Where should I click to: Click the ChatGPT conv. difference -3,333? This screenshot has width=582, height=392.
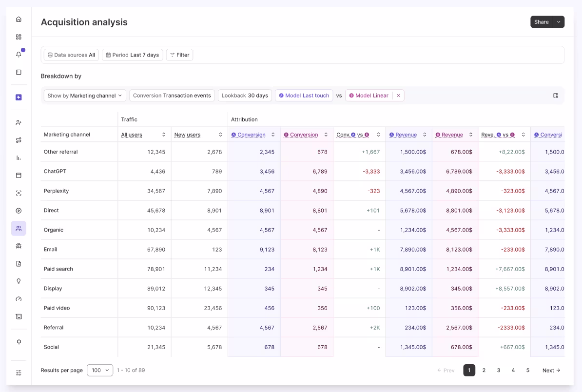(371, 172)
